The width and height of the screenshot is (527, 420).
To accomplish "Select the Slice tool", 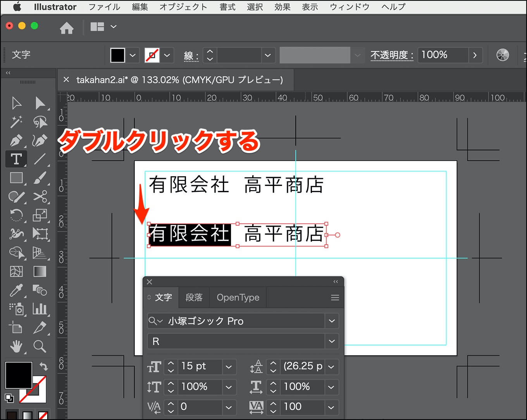I will point(40,327).
